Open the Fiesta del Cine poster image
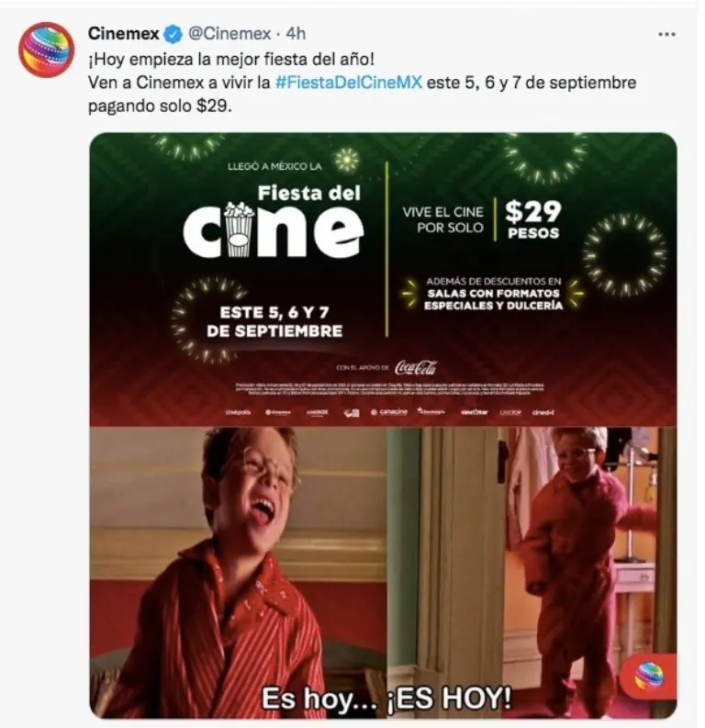Image resolution: width=705 pixels, height=728 pixels. 383,279
